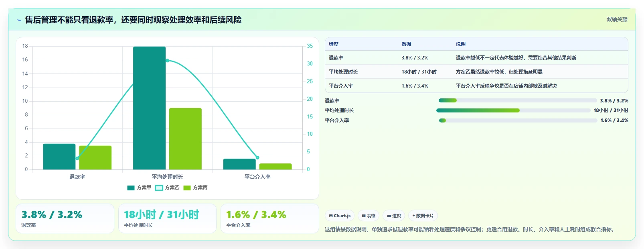Select the 3.8% / 3.2% stat card
This screenshot has height=249, width=644.
coord(65,218)
